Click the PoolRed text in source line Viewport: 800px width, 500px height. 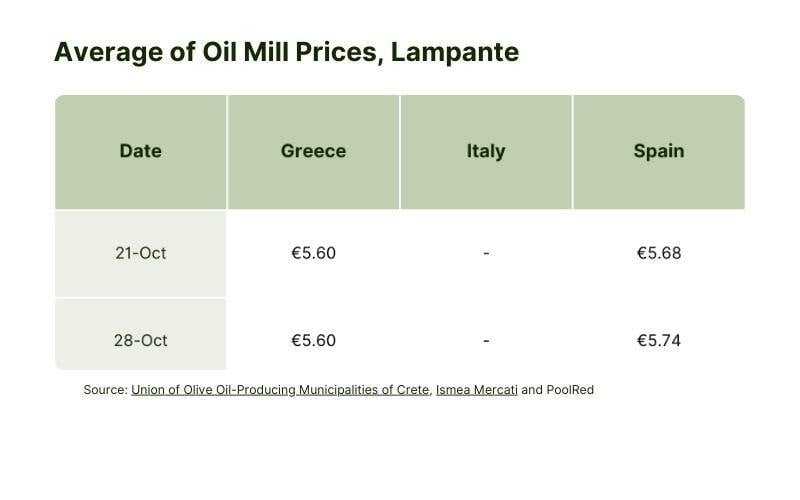[570, 390]
